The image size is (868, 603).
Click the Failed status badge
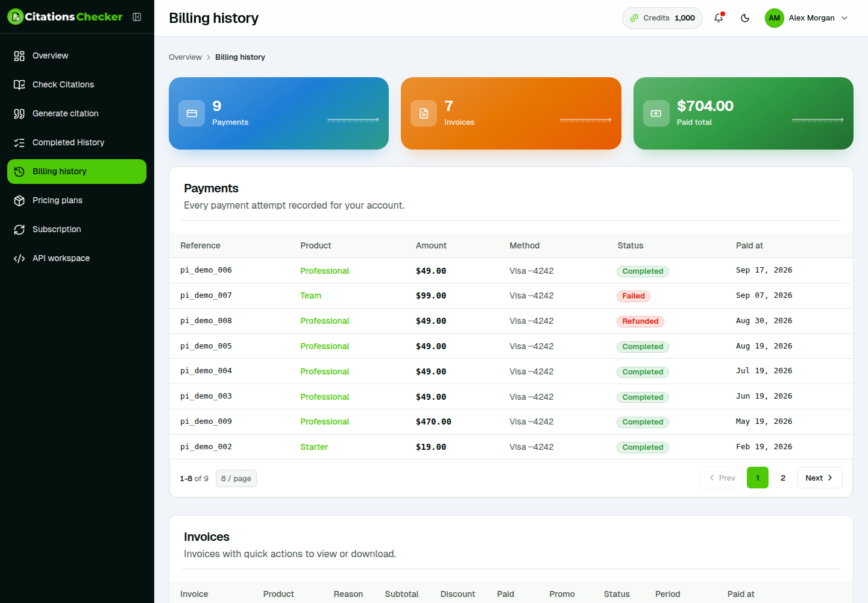(634, 296)
